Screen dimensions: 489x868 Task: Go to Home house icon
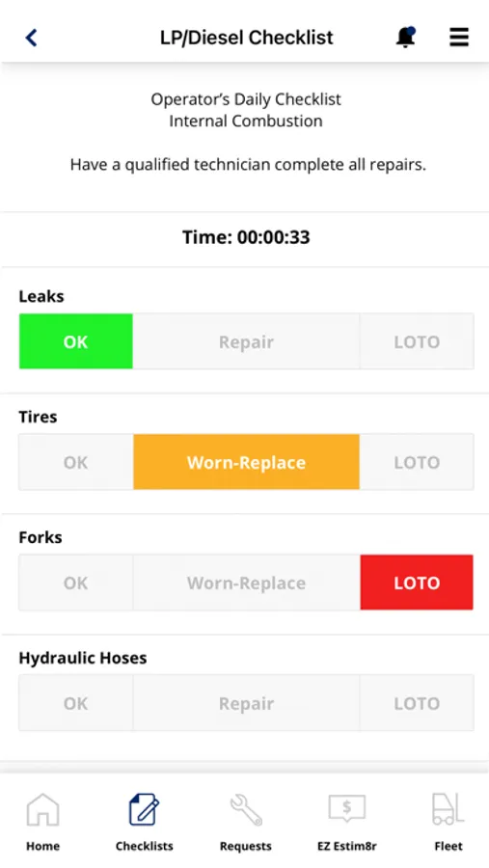click(42, 810)
